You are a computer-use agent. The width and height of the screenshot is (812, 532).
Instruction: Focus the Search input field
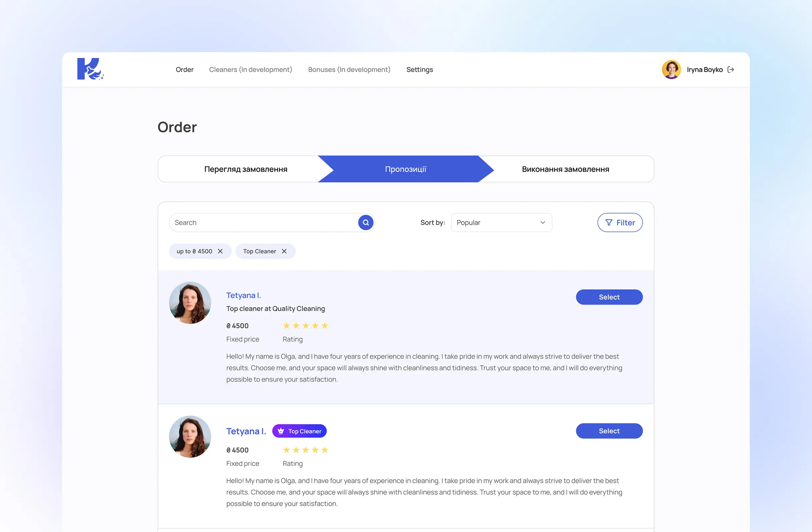point(263,223)
